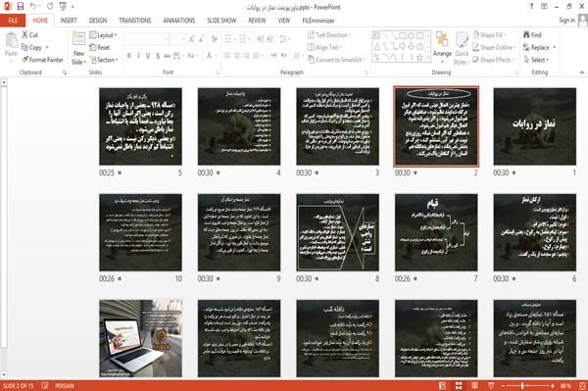Click the Sign in link
The width and height of the screenshot is (588, 391).
coord(566,21)
